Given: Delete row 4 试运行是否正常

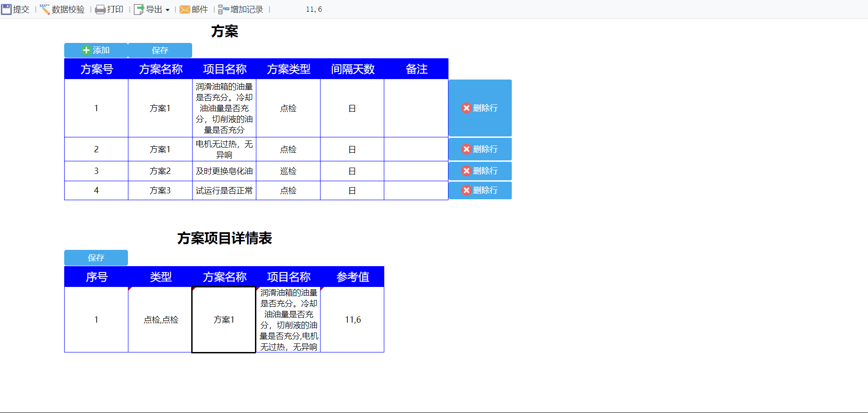Looking at the screenshot, I should (x=480, y=190).
